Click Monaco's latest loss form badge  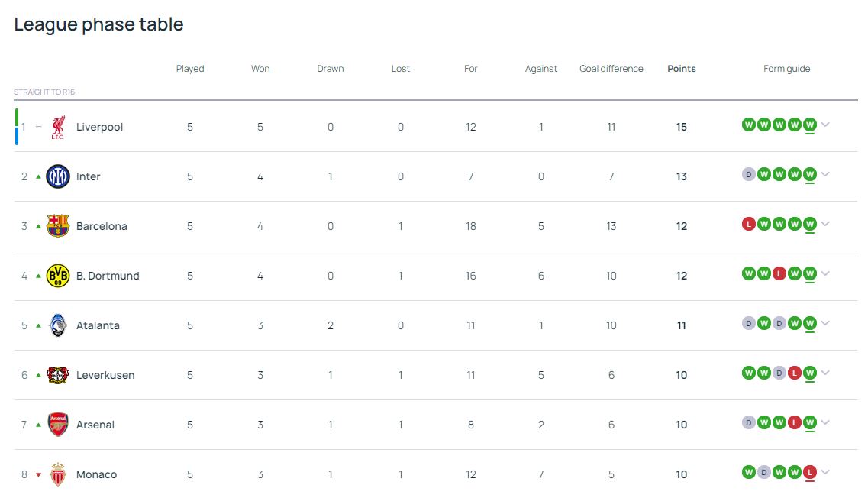click(x=810, y=472)
